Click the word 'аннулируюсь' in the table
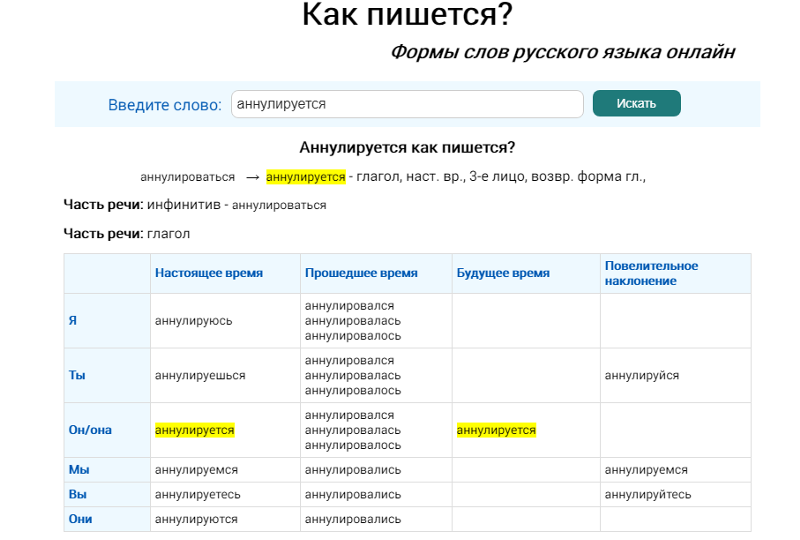The width and height of the screenshot is (800, 540). click(193, 321)
